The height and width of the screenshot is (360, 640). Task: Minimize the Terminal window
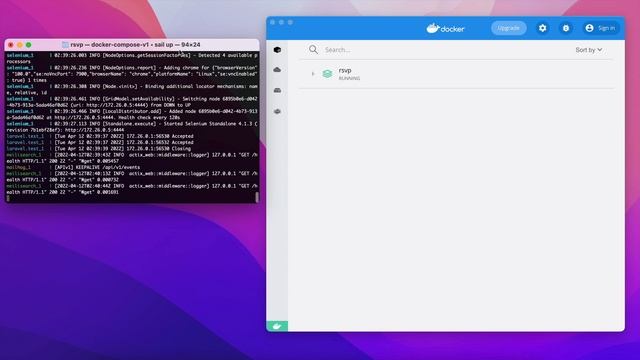[x=20, y=45]
